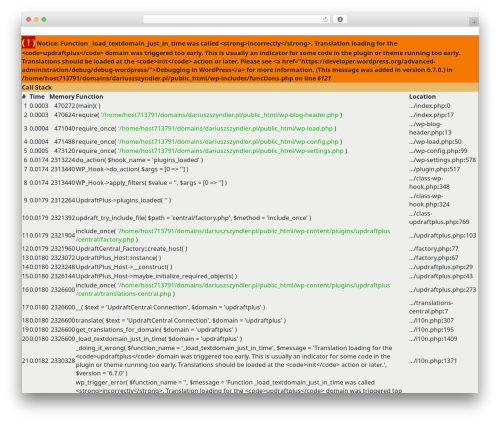Click the round extension icon beside address bar

[x=340, y=20]
